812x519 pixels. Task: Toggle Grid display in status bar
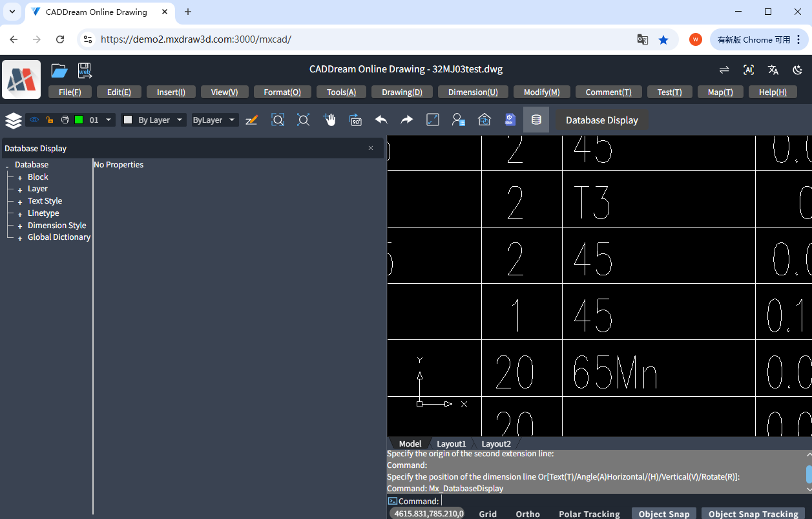click(x=488, y=514)
